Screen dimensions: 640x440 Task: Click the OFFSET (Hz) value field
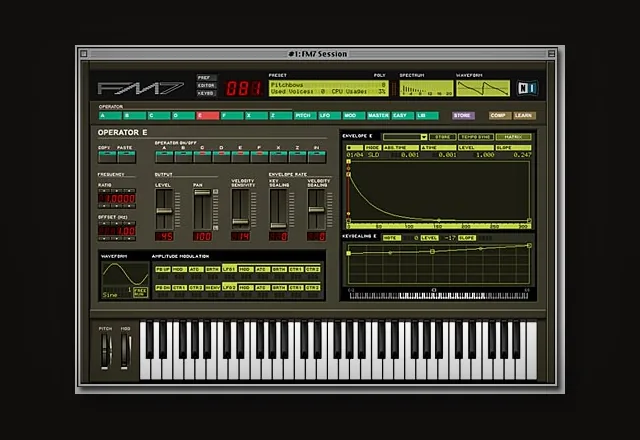pos(117,231)
